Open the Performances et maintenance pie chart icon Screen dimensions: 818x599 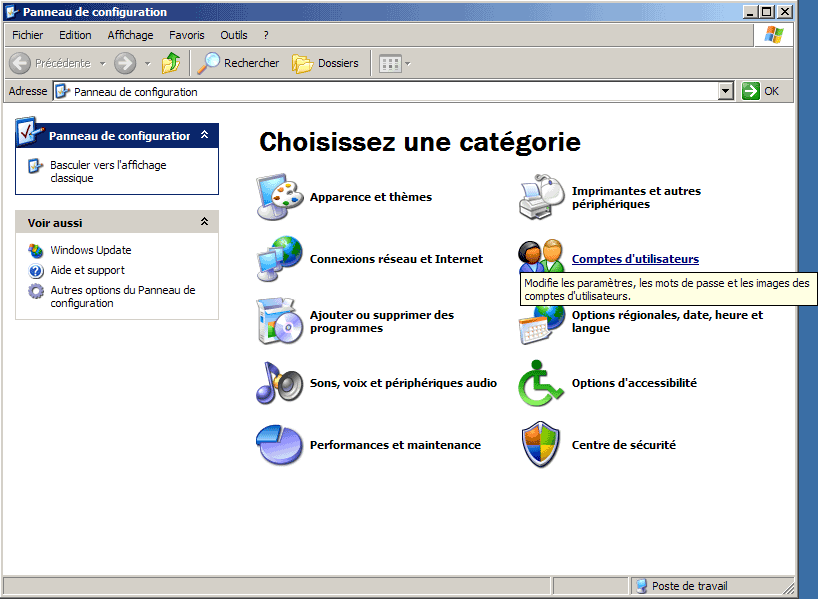coord(279,445)
